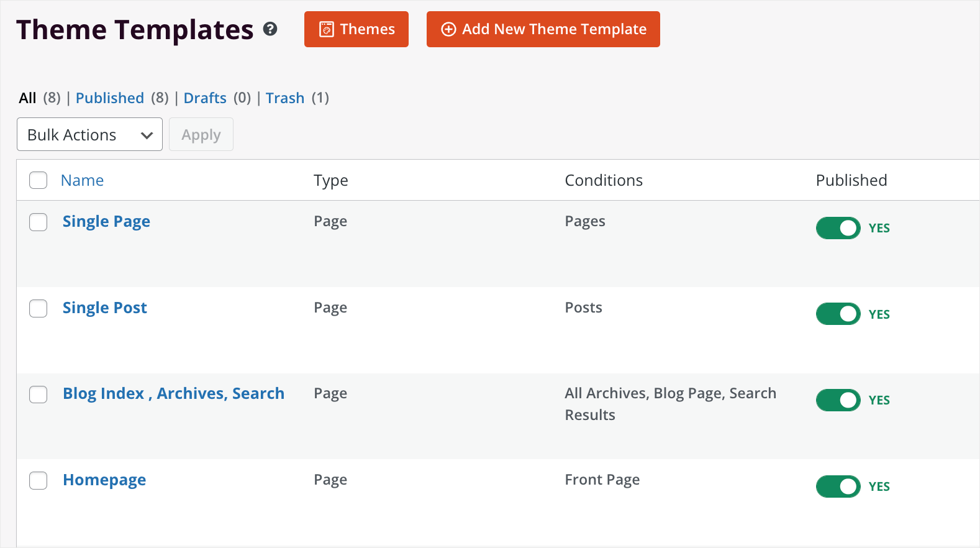
Task: Click the Conditions column header
Action: pos(604,180)
